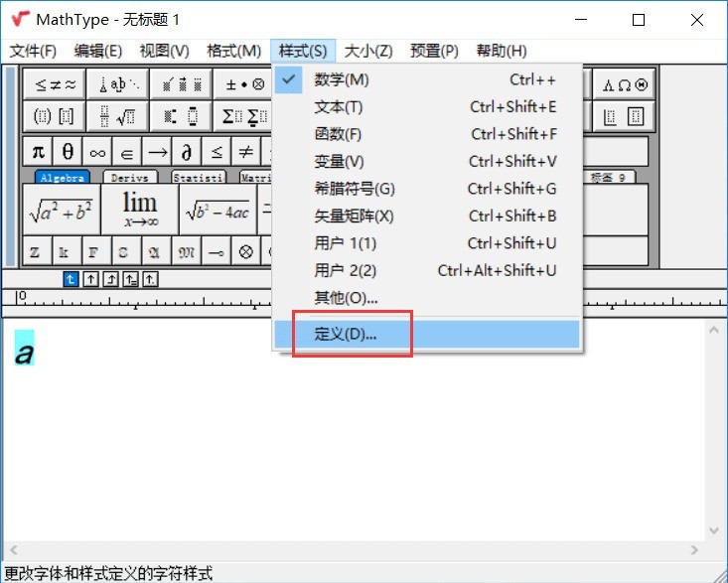
Task: Open the fraction and radical templates palette
Action: [118, 116]
